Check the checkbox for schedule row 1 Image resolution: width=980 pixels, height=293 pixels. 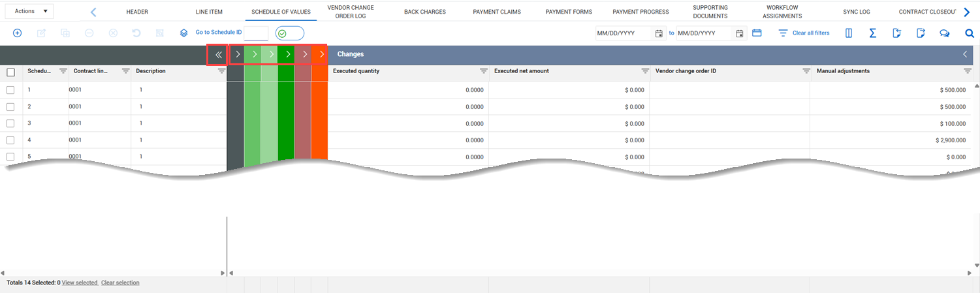10,89
